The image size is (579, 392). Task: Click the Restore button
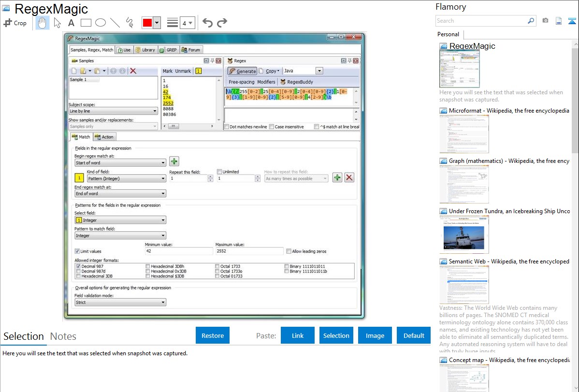(x=213, y=335)
